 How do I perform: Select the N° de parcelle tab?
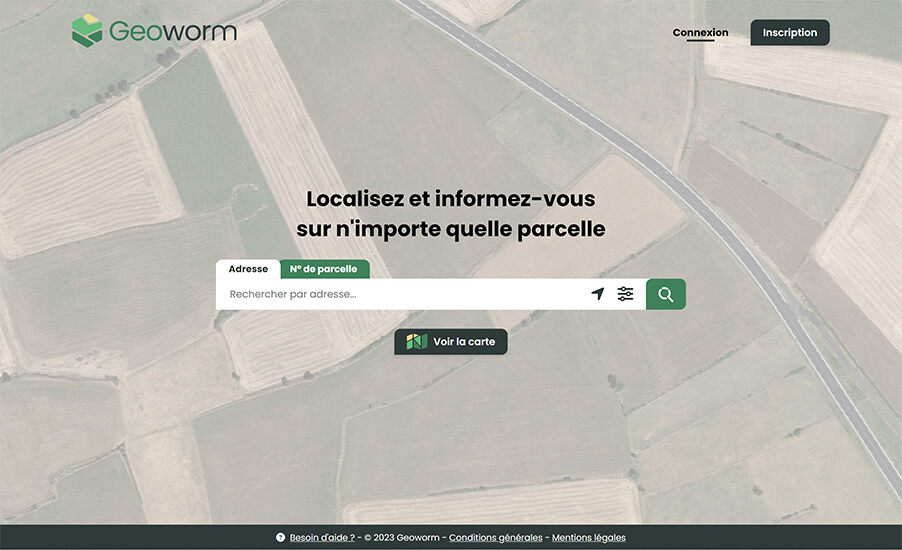tap(324, 269)
